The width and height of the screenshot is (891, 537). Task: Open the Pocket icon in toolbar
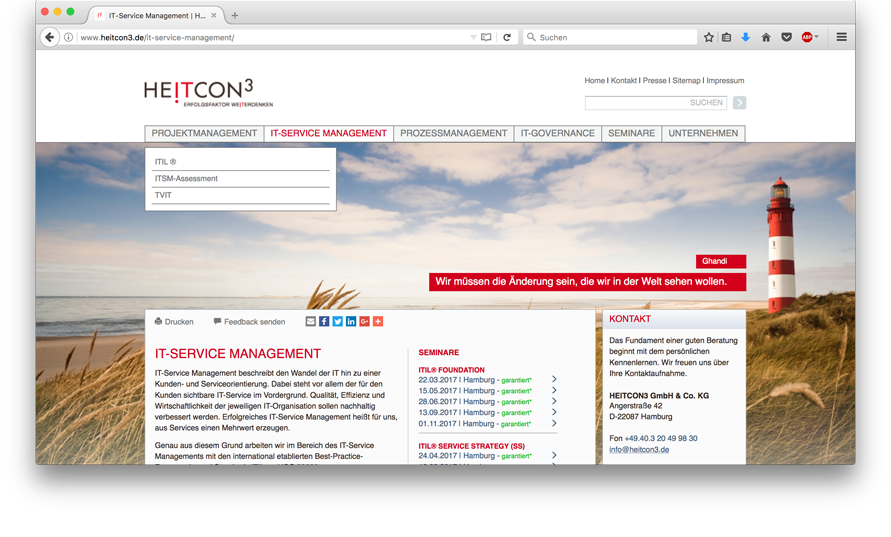point(786,38)
